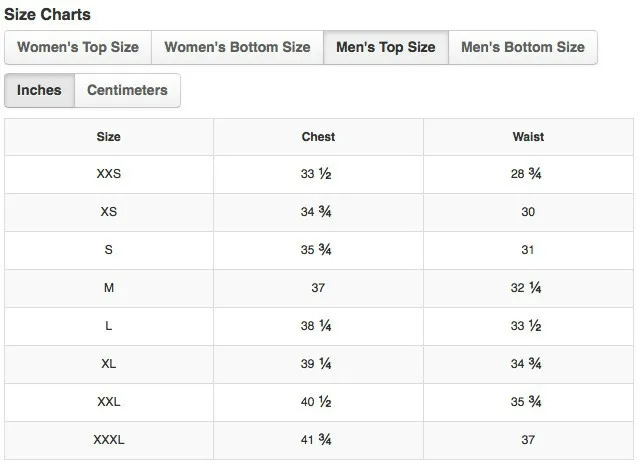Viewport: 643px width, 470px height.
Task: Click the Chest column header
Action: tap(318, 137)
